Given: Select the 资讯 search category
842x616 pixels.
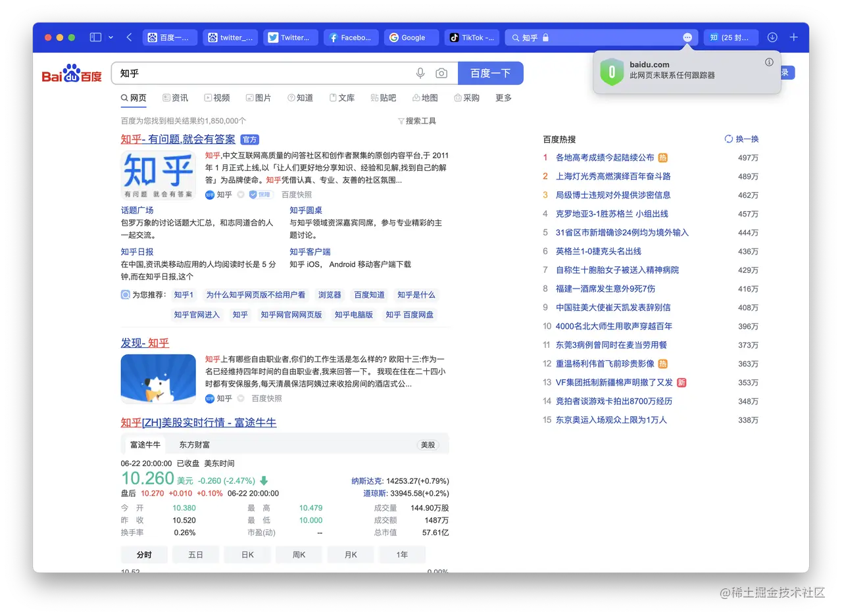Looking at the screenshot, I should tap(176, 98).
